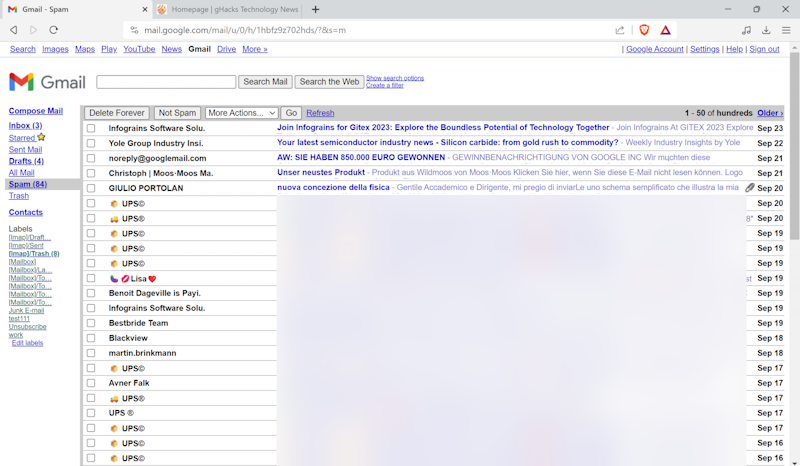Open Images in Google top bar

point(55,49)
